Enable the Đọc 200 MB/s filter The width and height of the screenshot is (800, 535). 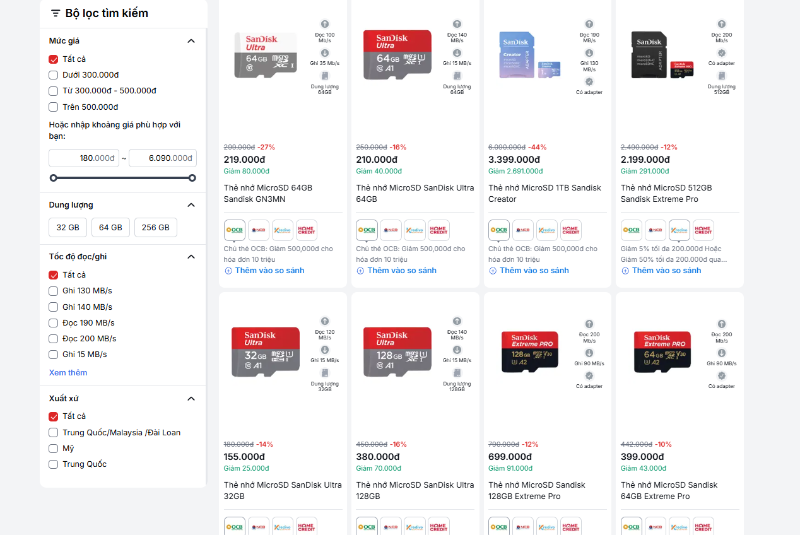point(53,339)
